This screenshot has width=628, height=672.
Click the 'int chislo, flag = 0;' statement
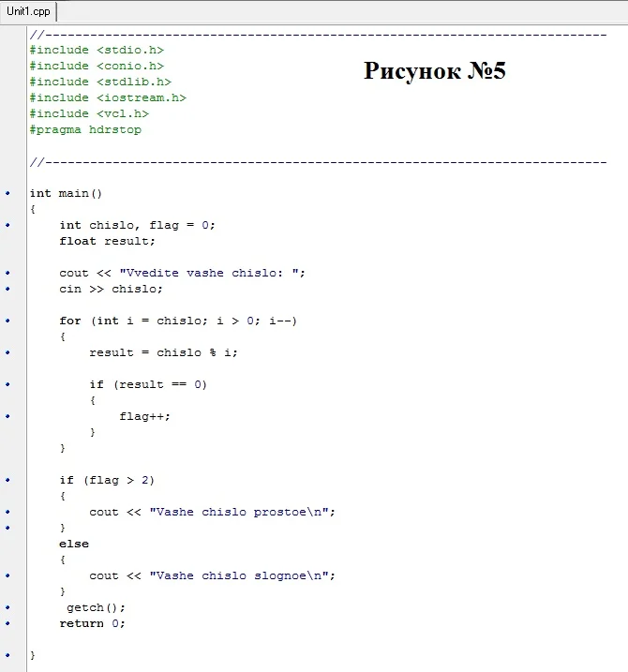[137, 226]
